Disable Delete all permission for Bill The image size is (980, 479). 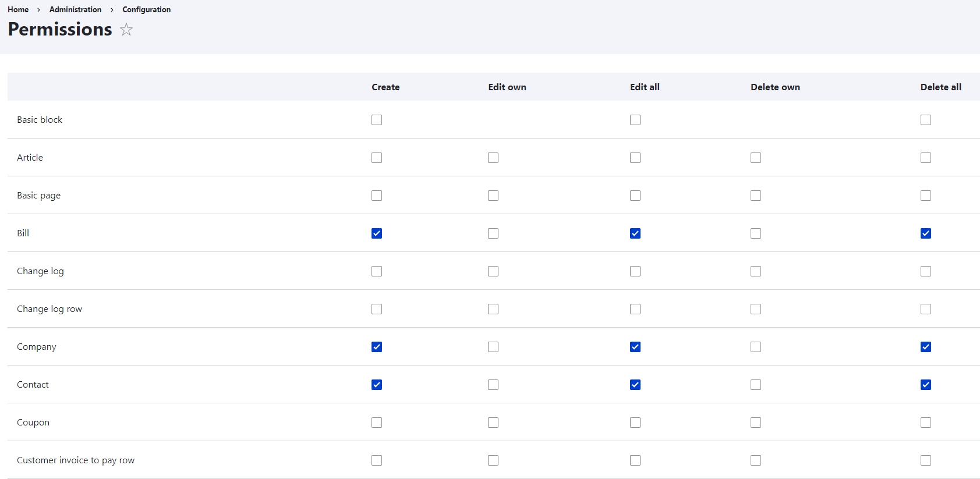click(x=926, y=233)
